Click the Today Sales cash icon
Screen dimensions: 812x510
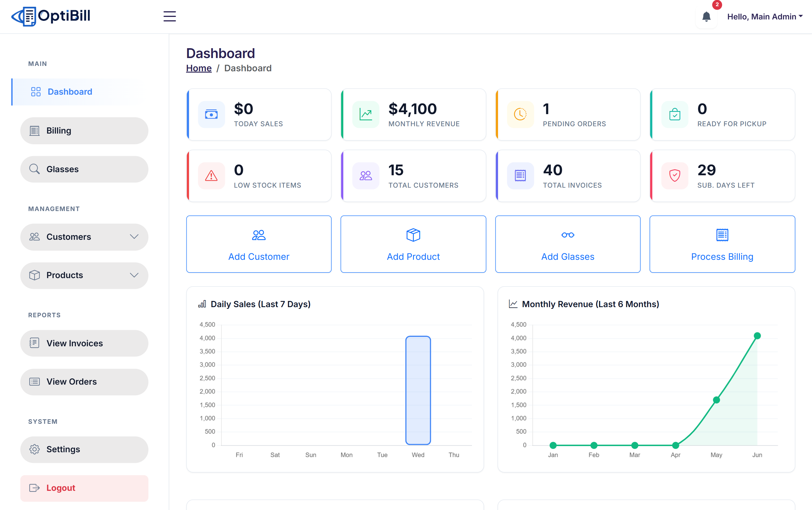coord(211,115)
